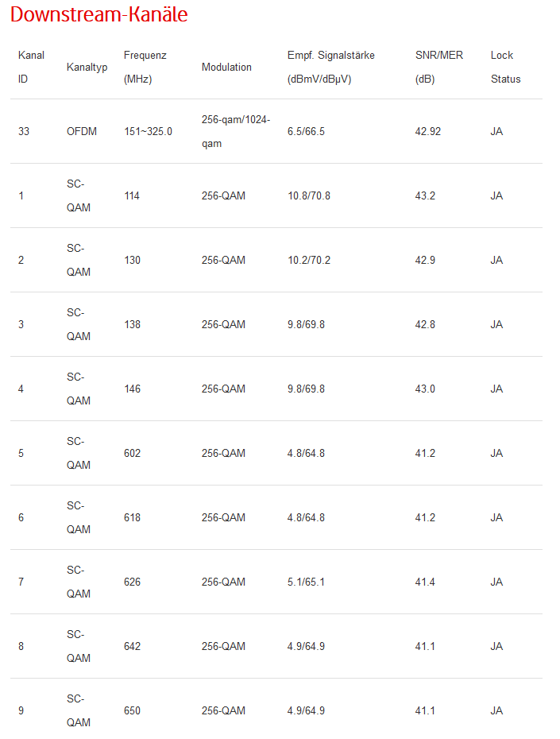
Task: Click the 151~325.0 frequency value
Action: 148,131
